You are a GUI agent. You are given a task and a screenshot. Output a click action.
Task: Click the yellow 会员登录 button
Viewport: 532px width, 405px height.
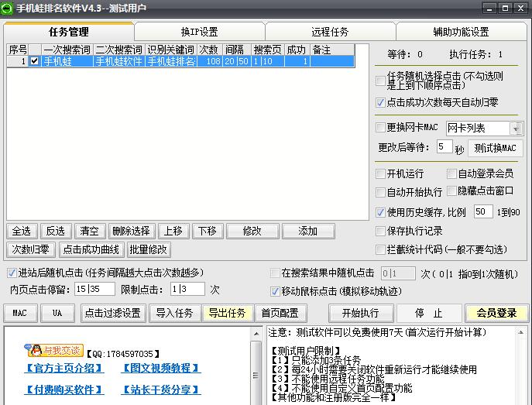[x=496, y=313]
